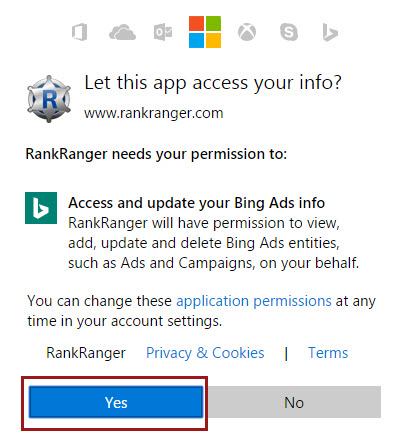This screenshot has height=446, width=405.
Task: Click the colorful Microsoft logo
Action: (x=205, y=32)
